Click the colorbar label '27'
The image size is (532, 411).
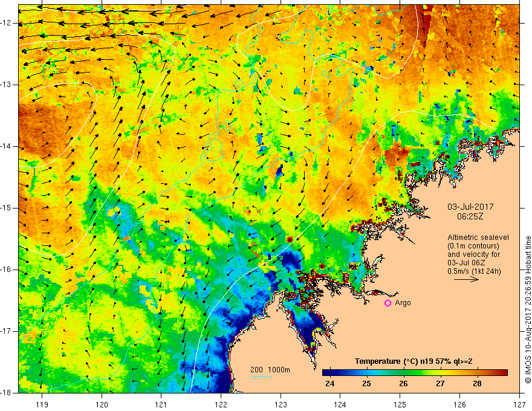point(440,384)
